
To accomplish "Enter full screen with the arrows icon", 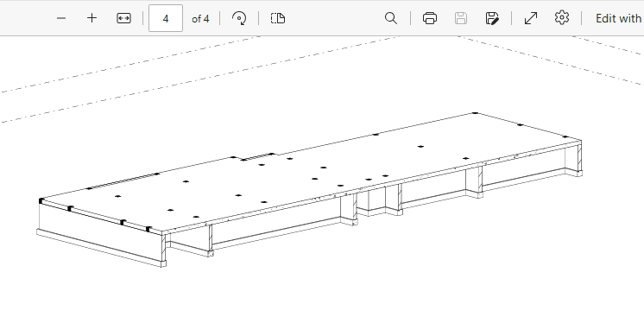I will point(531,18).
